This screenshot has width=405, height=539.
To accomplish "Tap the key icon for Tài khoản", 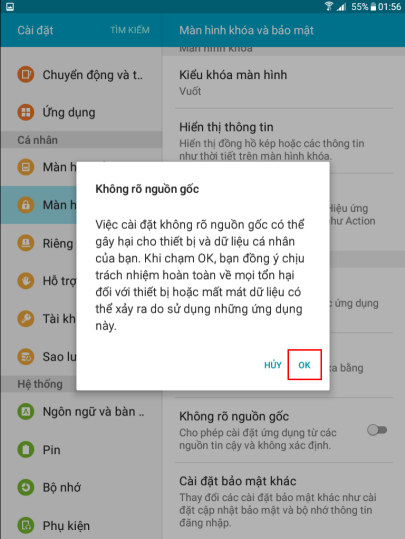I will click(x=26, y=319).
